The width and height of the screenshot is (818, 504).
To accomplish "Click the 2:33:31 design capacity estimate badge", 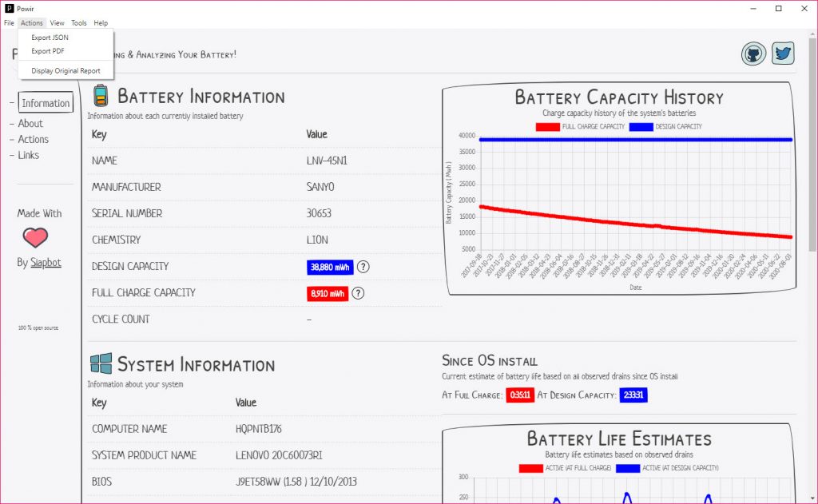I will pos(633,395).
